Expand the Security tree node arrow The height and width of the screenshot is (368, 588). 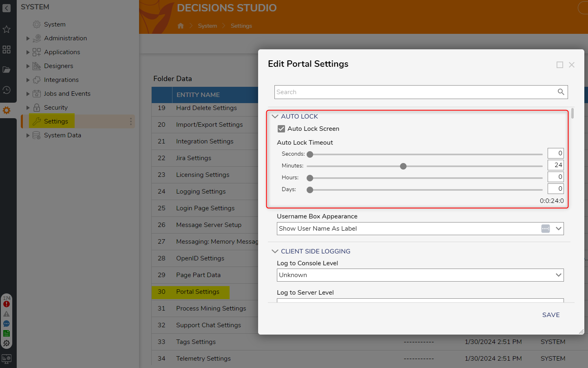(x=28, y=108)
